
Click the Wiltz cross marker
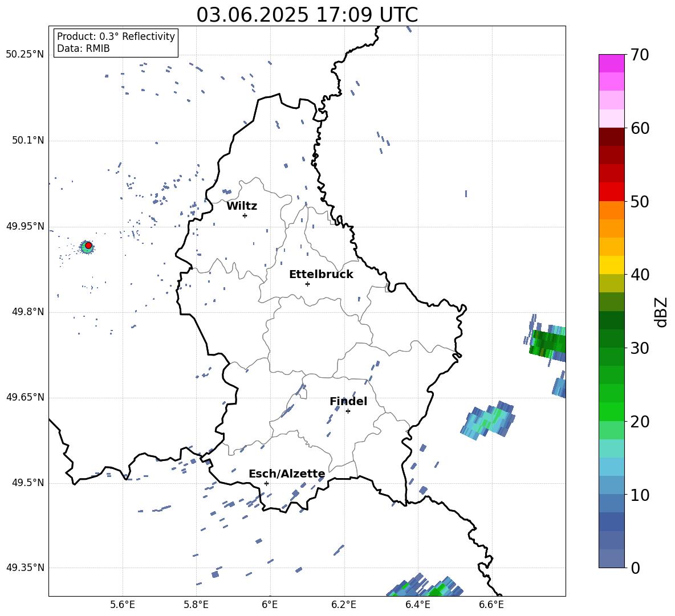tap(245, 215)
